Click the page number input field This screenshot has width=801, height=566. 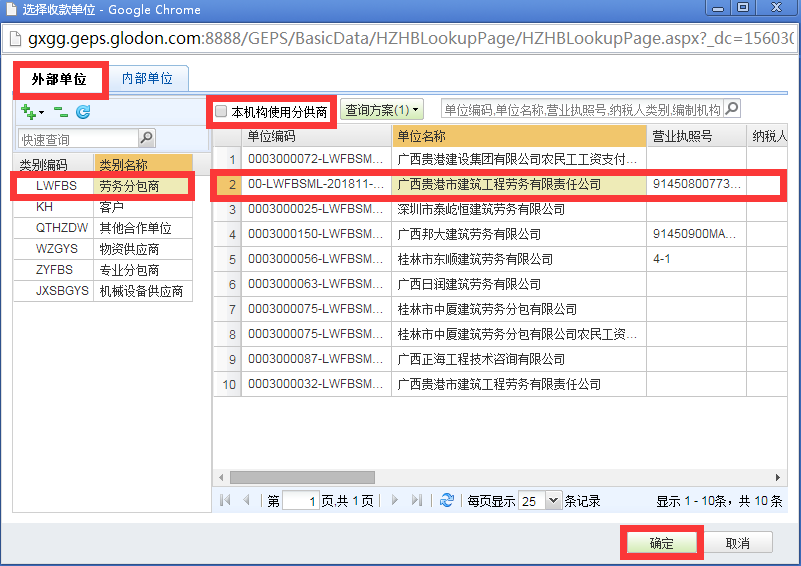pyautogui.click(x=300, y=501)
